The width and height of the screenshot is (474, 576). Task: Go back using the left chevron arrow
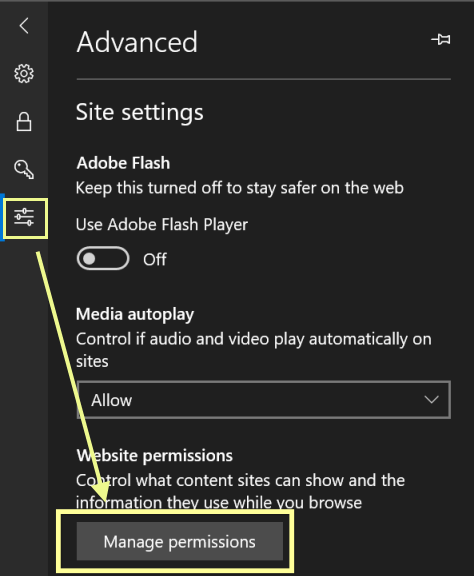pos(24,26)
